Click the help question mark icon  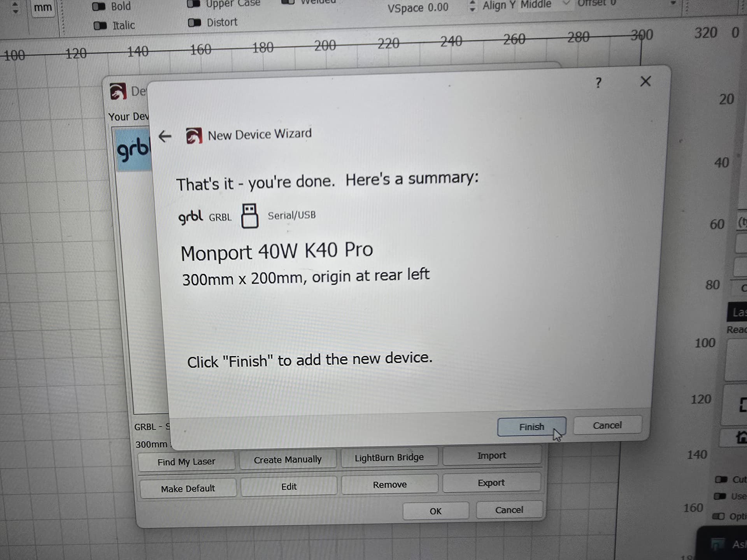[x=598, y=82]
